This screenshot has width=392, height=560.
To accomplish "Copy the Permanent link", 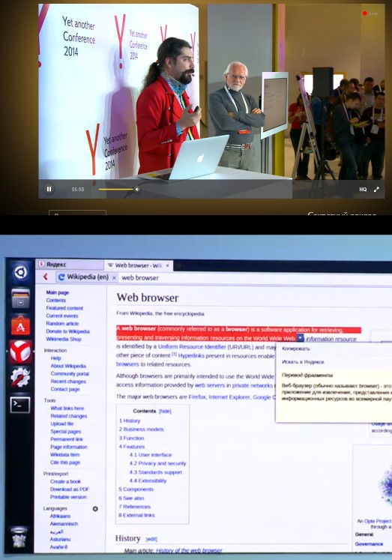I will point(67,439).
